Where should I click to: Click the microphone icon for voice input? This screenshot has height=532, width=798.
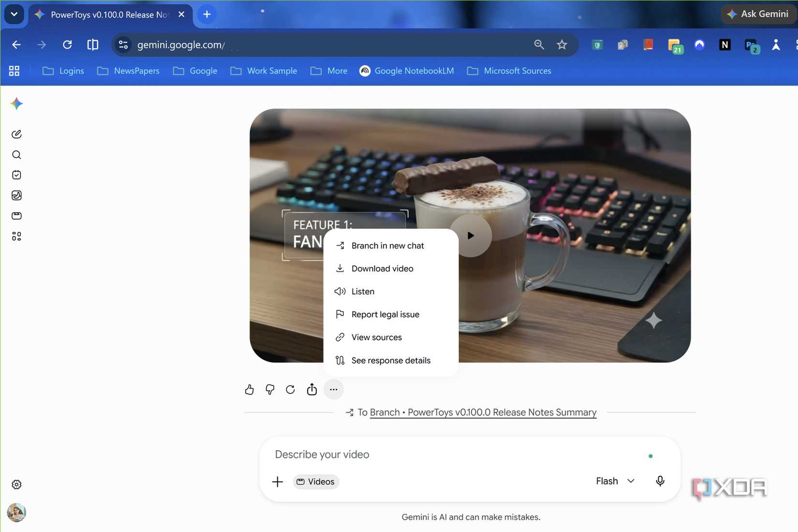(660, 481)
